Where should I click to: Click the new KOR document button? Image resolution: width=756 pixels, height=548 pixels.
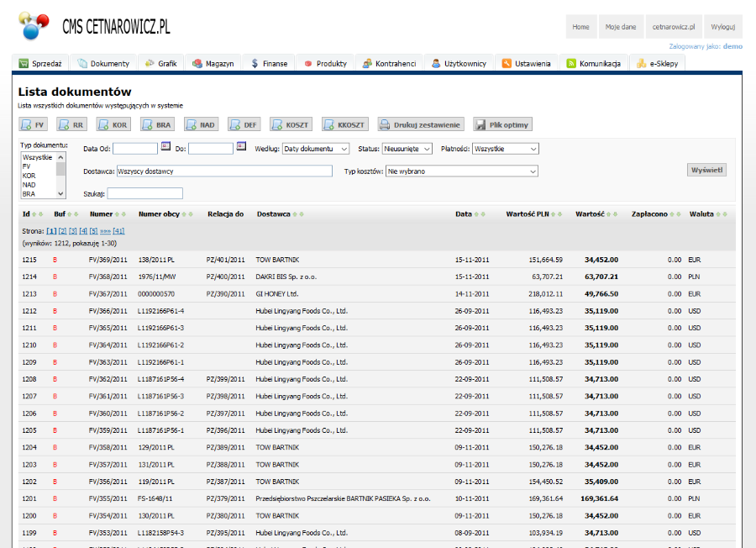point(113,124)
